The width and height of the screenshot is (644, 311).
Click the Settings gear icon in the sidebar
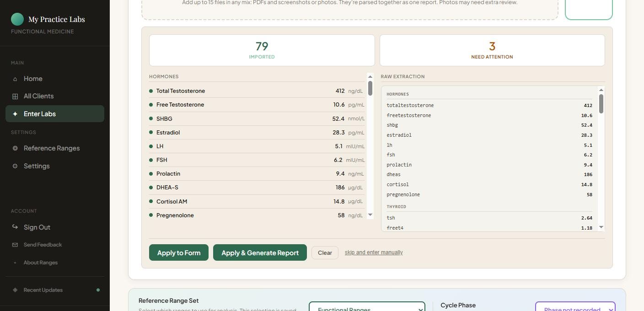point(15,166)
